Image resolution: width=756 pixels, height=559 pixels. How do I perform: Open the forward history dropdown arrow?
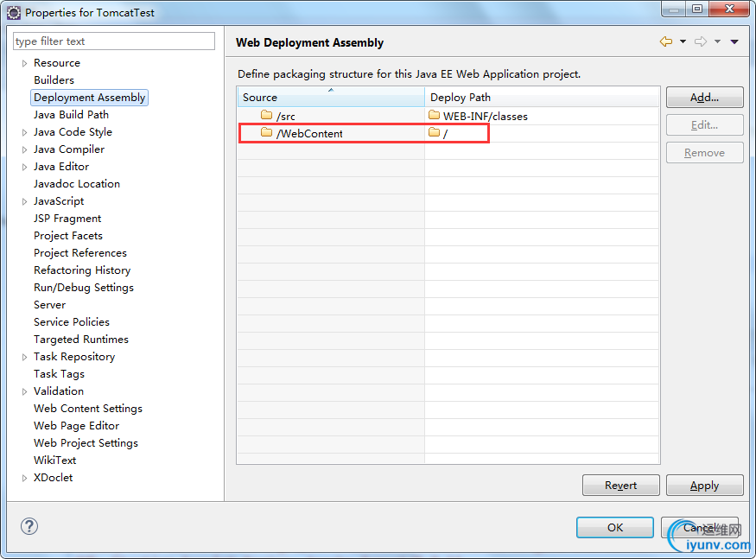click(717, 42)
